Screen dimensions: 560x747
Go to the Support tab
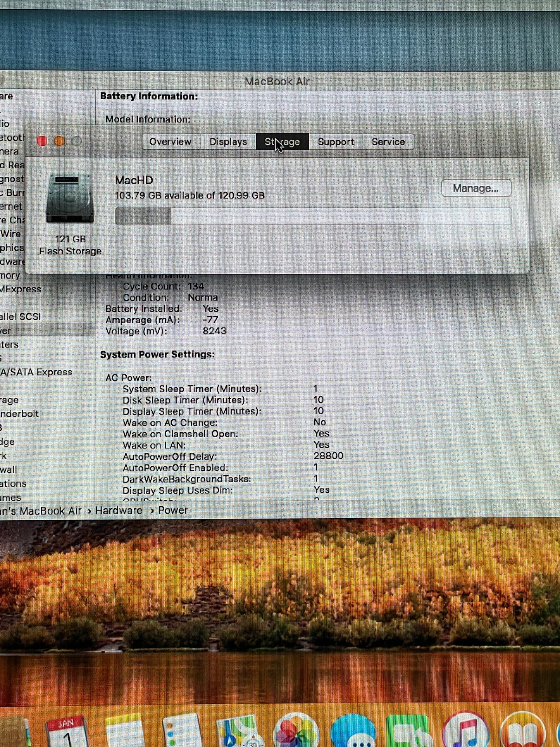(x=336, y=142)
